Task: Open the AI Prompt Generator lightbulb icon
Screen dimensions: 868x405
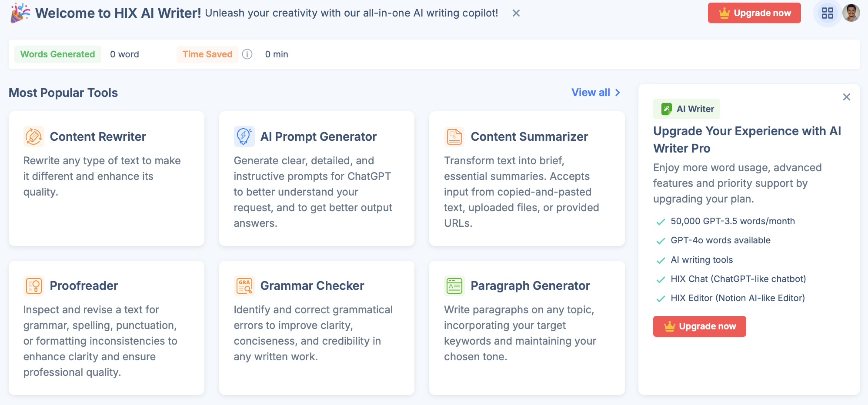Action: point(244,136)
